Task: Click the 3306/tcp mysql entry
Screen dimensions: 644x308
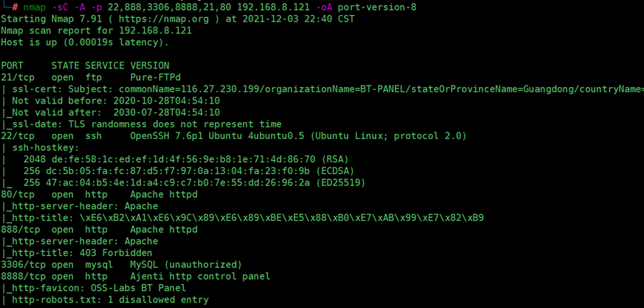Action: tap(121, 264)
